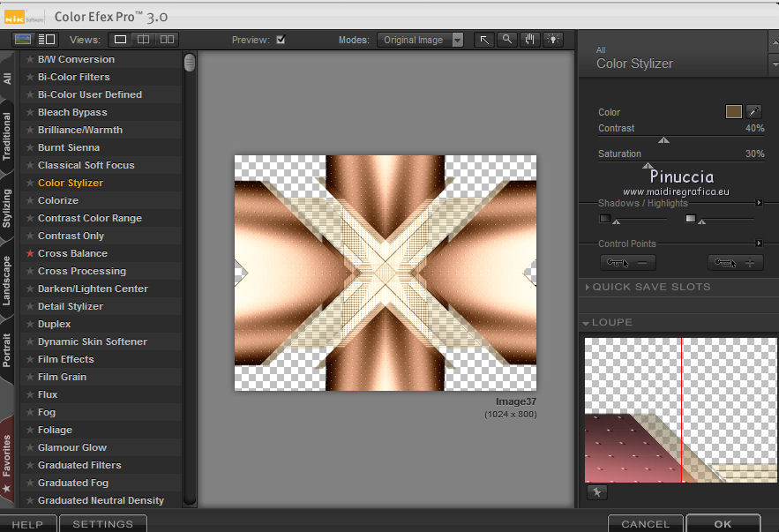Pick color with the eyedropper tool

click(x=754, y=112)
